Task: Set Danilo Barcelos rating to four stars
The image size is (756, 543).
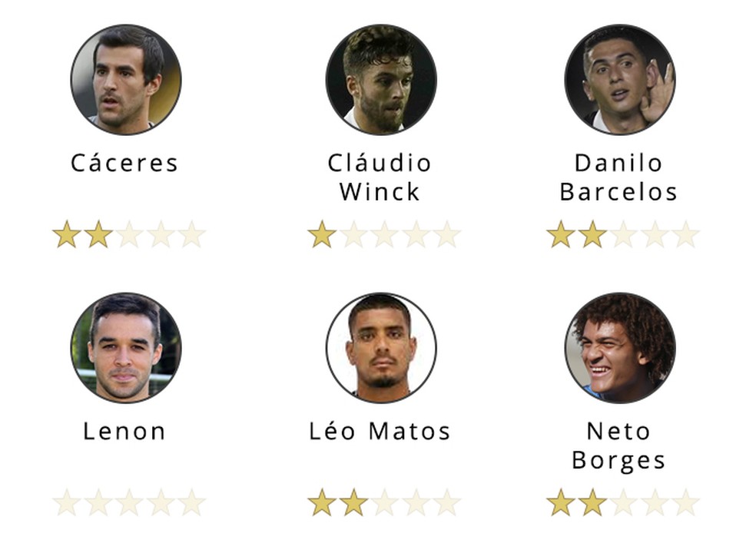Action: [x=654, y=234]
